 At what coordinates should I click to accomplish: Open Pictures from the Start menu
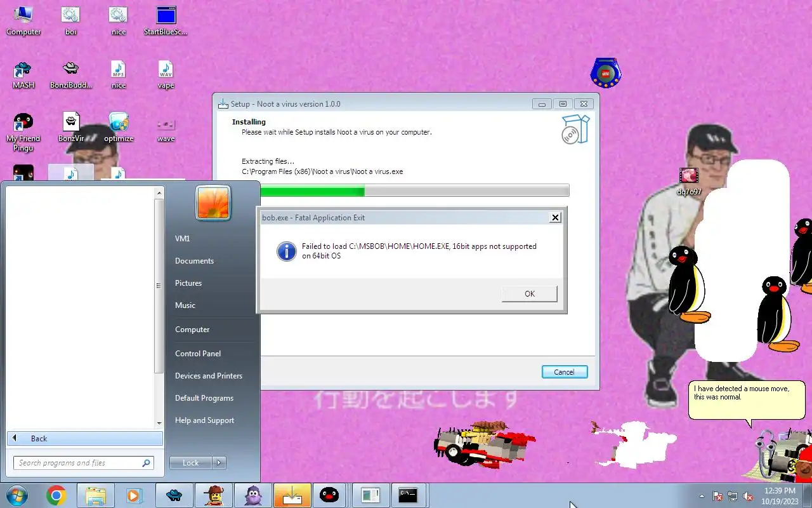[x=188, y=283]
